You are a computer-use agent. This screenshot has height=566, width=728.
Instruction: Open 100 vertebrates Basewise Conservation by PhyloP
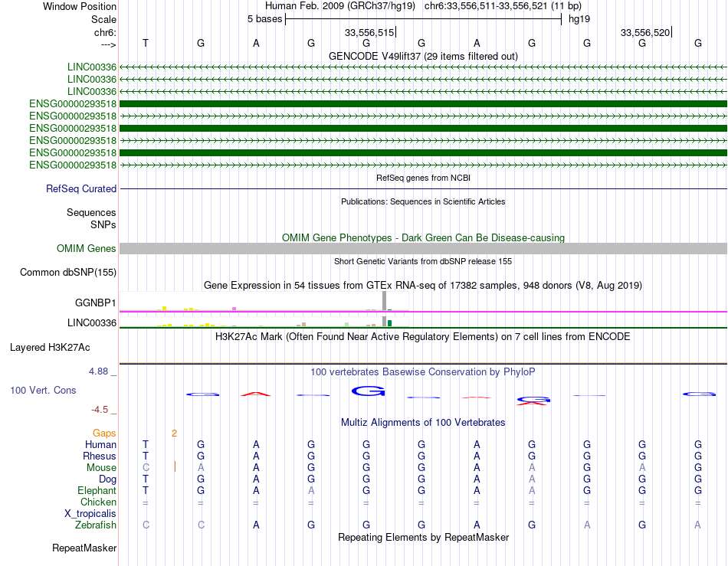tap(423, 371)
